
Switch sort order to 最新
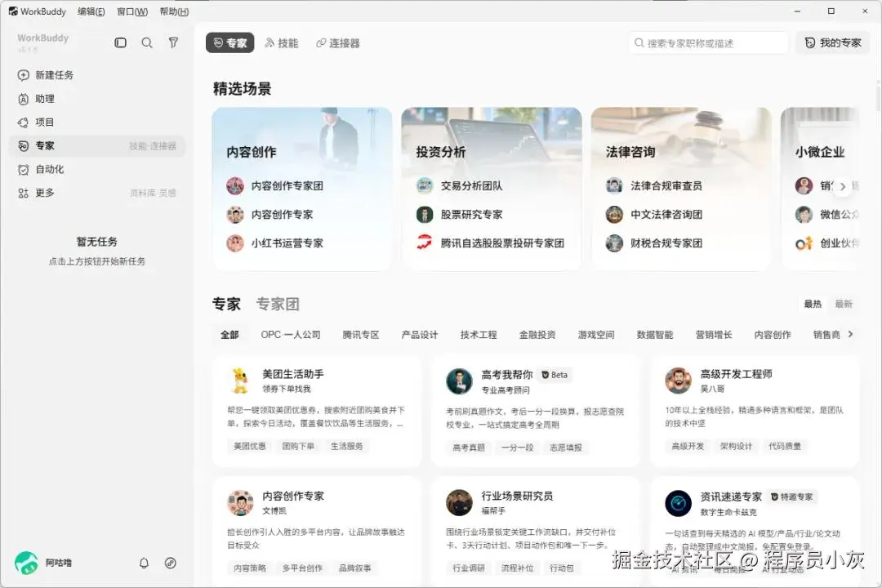click(x=843, y=304)
